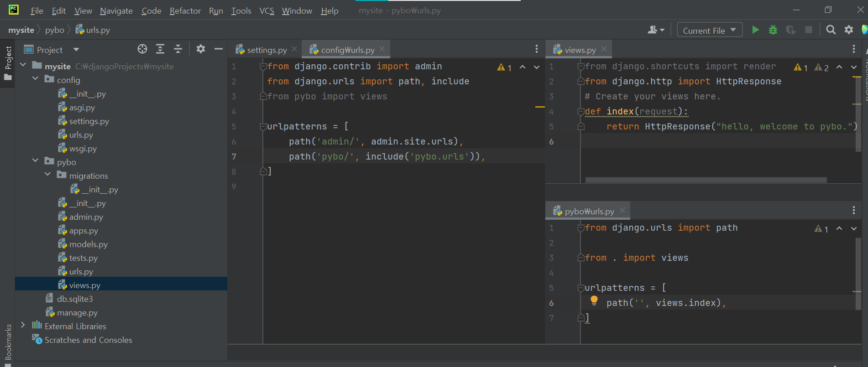Open the user account icon dropdown

(x=656, y=30)
